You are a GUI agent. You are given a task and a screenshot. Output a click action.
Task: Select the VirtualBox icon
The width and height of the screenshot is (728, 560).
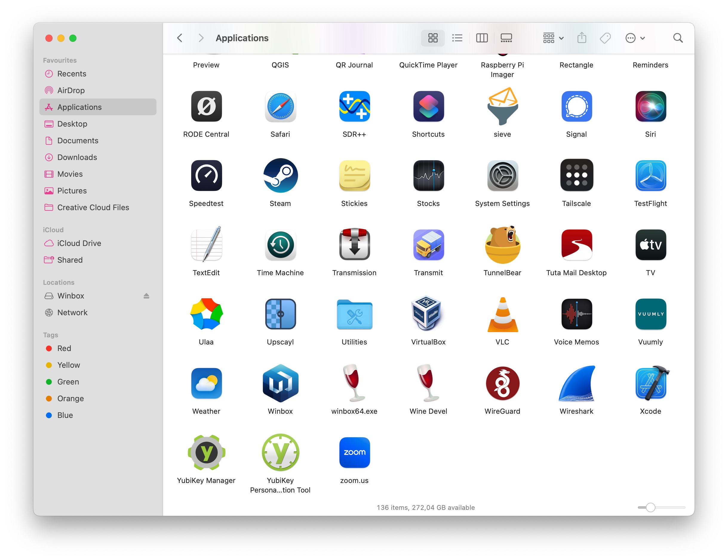pos(426,313)
